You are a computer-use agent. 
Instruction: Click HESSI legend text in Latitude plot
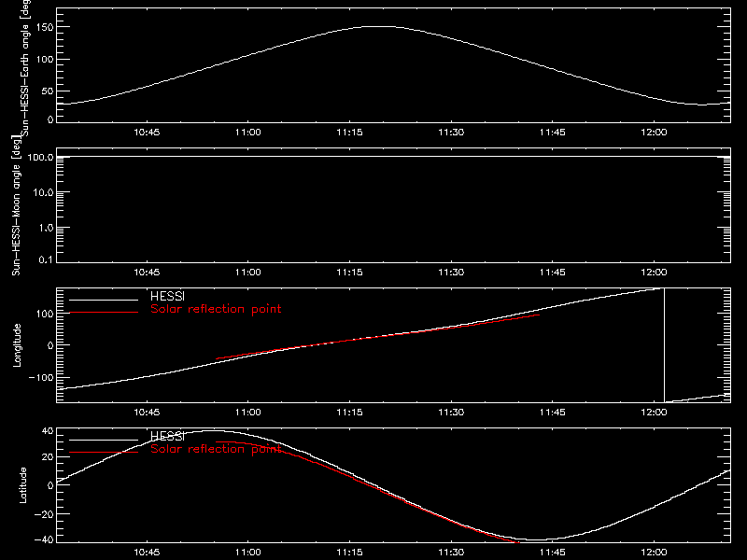[x=167, y=436]
